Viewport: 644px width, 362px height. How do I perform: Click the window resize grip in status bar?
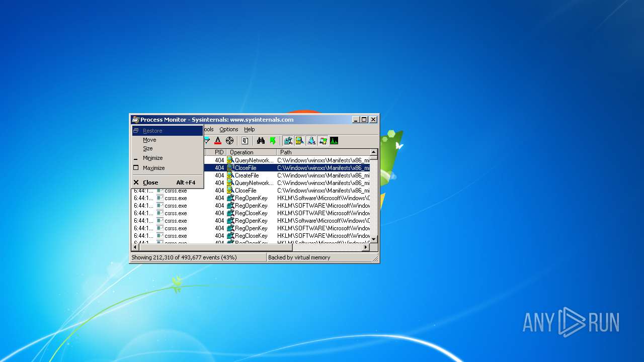(375, 258)
